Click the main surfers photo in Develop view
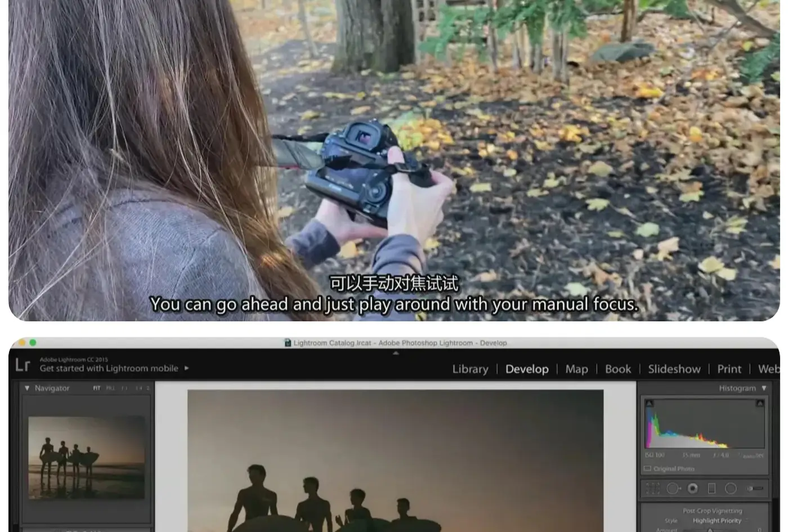The image size is (788, 532). click(395, 461)
